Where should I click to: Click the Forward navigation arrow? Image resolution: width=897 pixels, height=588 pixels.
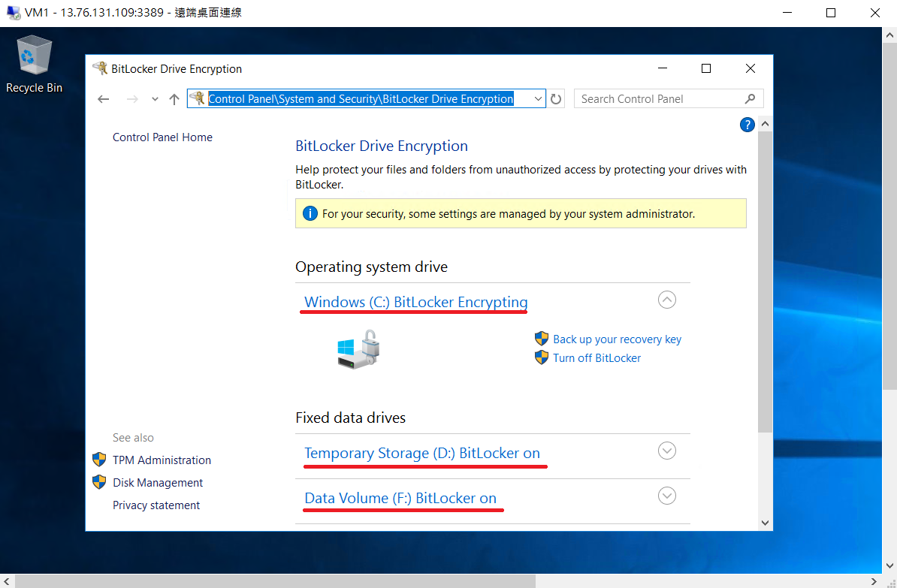[x=132, y=99]
